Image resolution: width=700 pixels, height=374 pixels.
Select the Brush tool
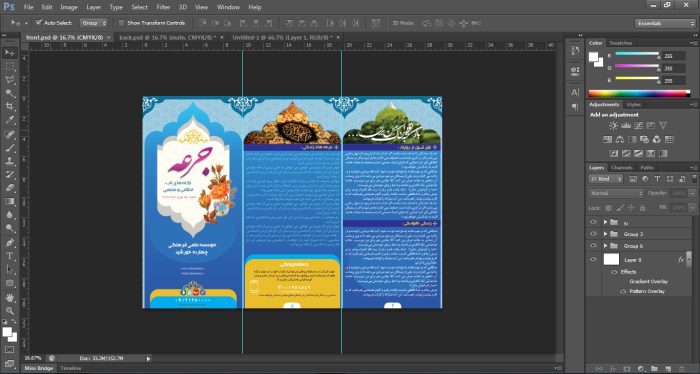tap(9, 148)
